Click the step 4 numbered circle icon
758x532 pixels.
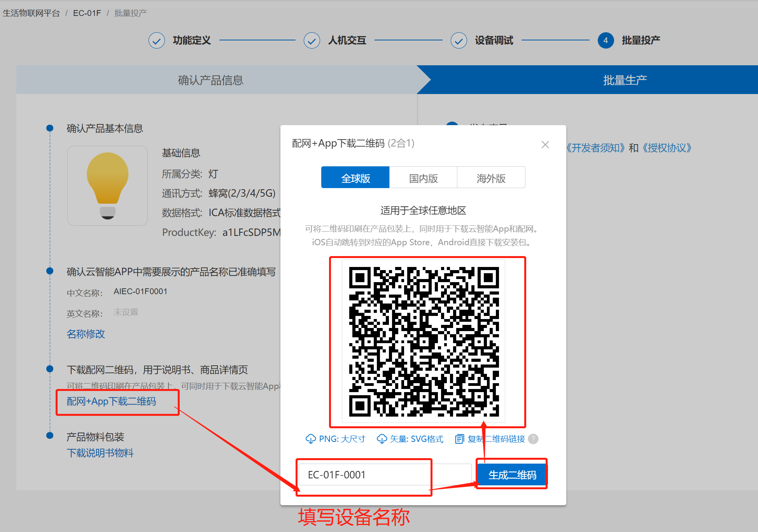[x=606, y=40]
